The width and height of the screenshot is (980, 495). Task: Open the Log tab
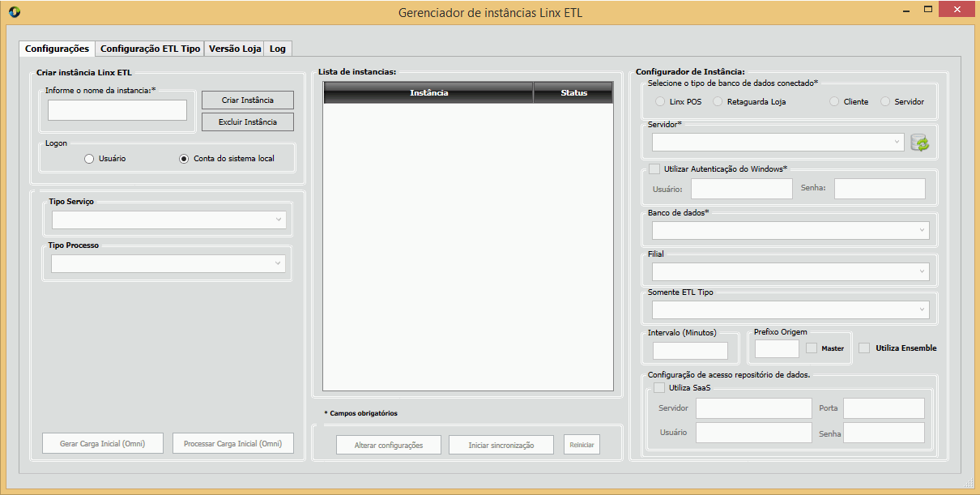[278, 49]
